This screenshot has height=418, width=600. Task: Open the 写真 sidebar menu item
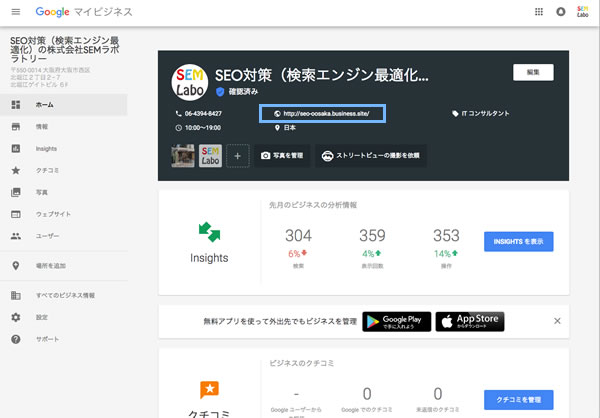[64, 192]
